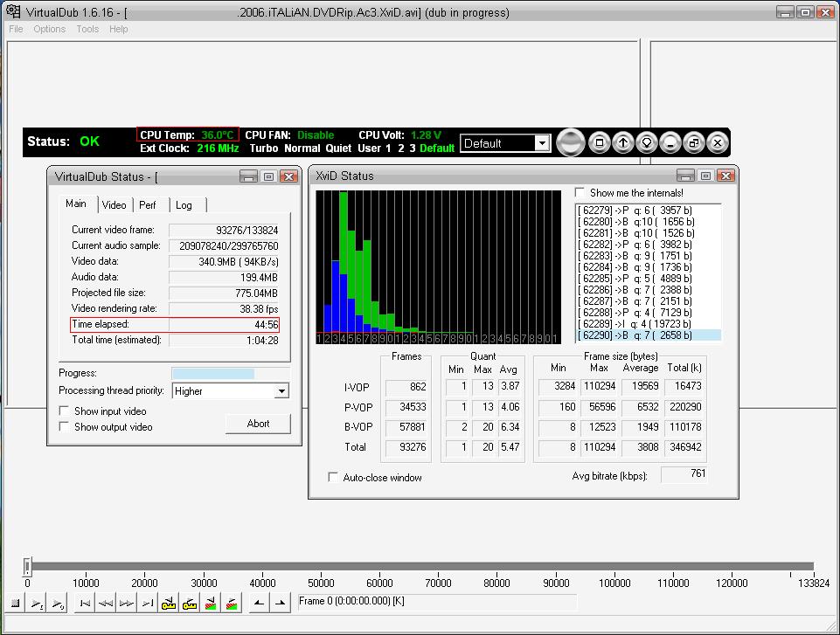Select log entry 62289 I-frame row
Screen dimensions: 840x635
649,324
